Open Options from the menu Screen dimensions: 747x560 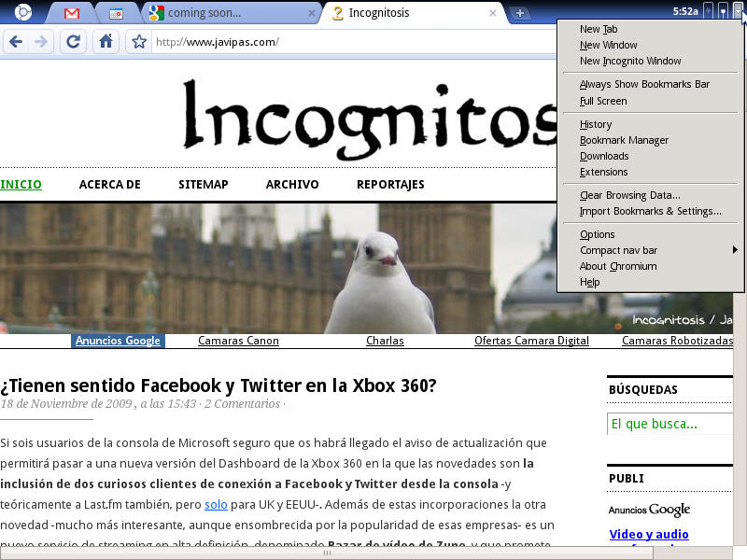(x=650, y=234)
